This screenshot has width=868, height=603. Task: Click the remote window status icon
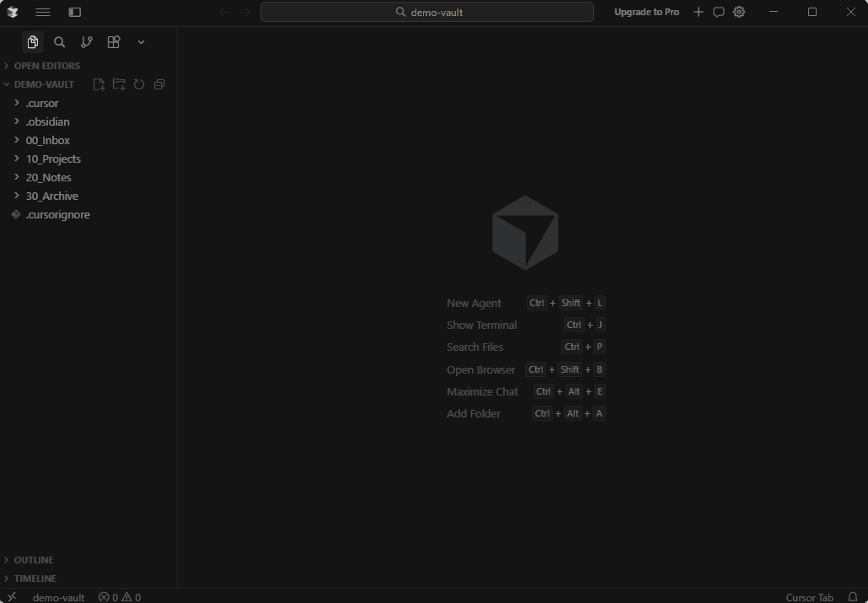[12, 597]
